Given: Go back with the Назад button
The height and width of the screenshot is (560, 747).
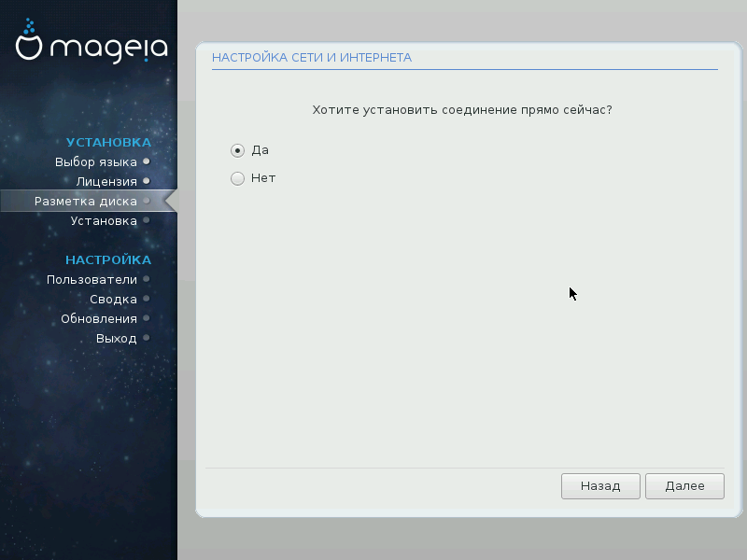Looking at the screenshot, I should [599, 486].
